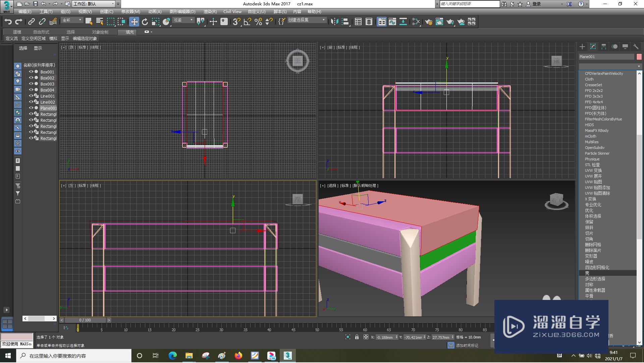Screen dimensions: 644x363
Task: Click the Undo arrow in main toolbar
Action: 8,22
